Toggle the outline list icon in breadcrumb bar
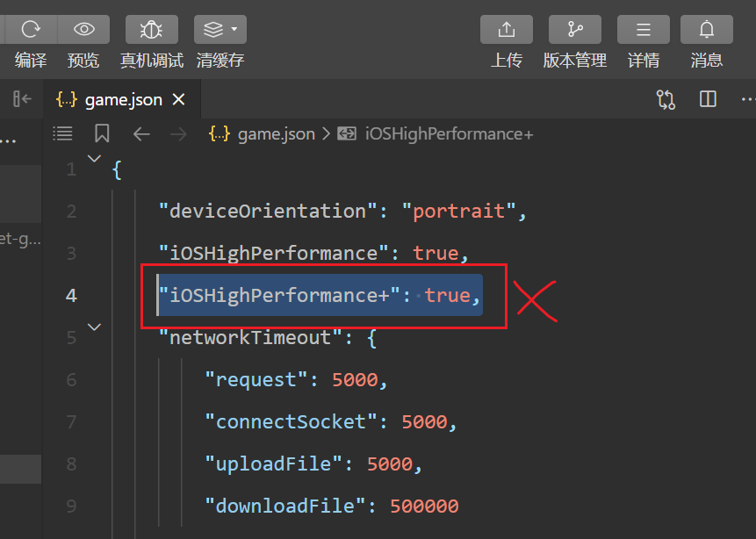The height and width of the screenshot is (539, 756). (62, 133)
